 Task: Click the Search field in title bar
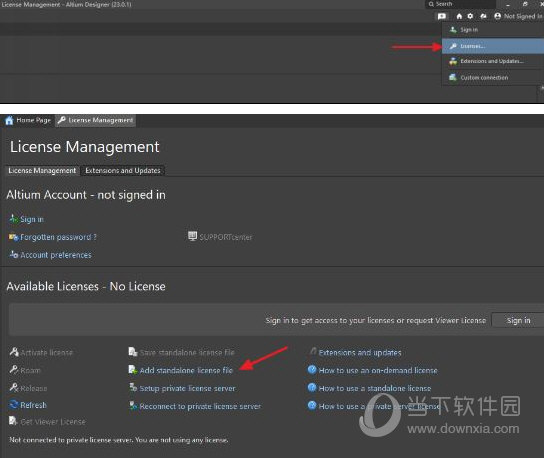(x=460, y=4)
